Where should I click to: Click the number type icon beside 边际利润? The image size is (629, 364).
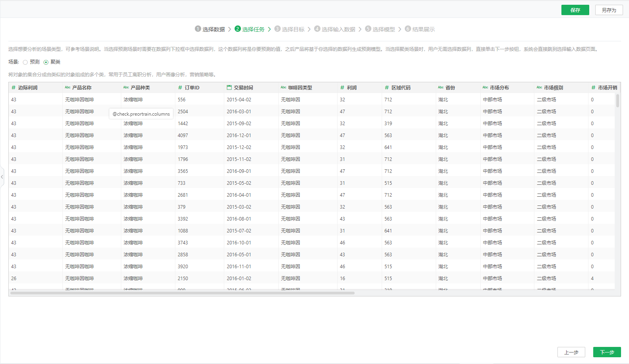coord(14,87)
